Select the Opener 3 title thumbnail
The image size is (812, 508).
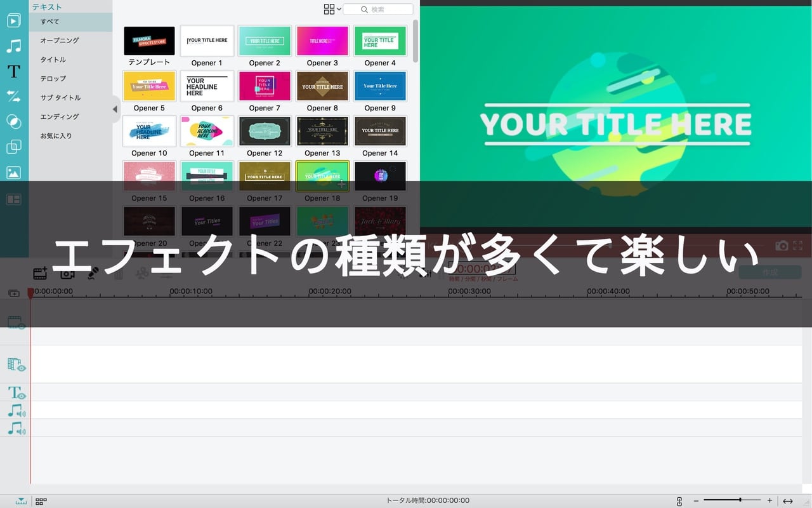322,41
